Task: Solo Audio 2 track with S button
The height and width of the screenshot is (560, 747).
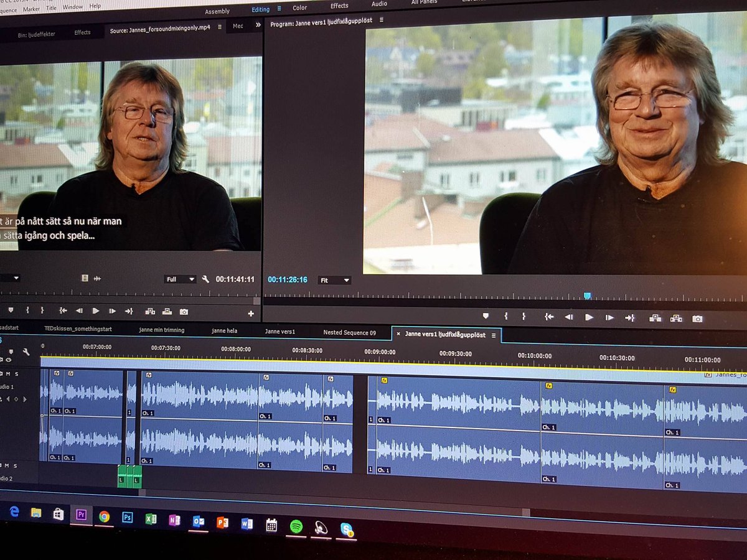Action: [16, 465]
